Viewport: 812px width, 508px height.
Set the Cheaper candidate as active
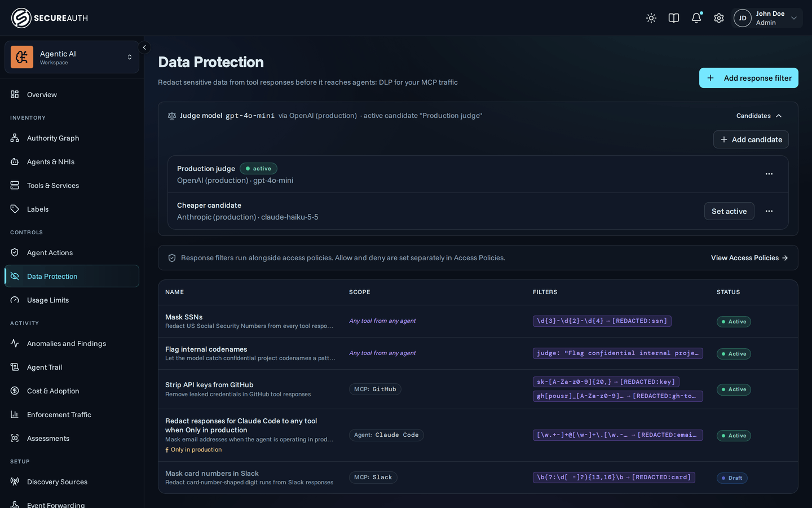coord(729,211)
